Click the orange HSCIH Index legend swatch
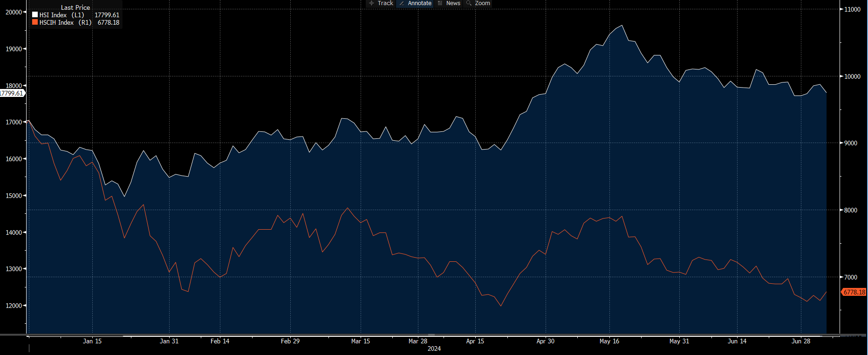The height and width of the screenshot is (355, 868). click(x=35, y=22)
